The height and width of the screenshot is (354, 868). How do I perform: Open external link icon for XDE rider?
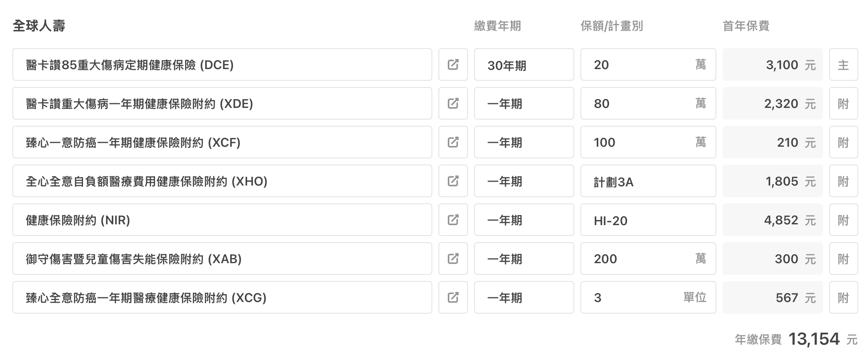[453, 103]
